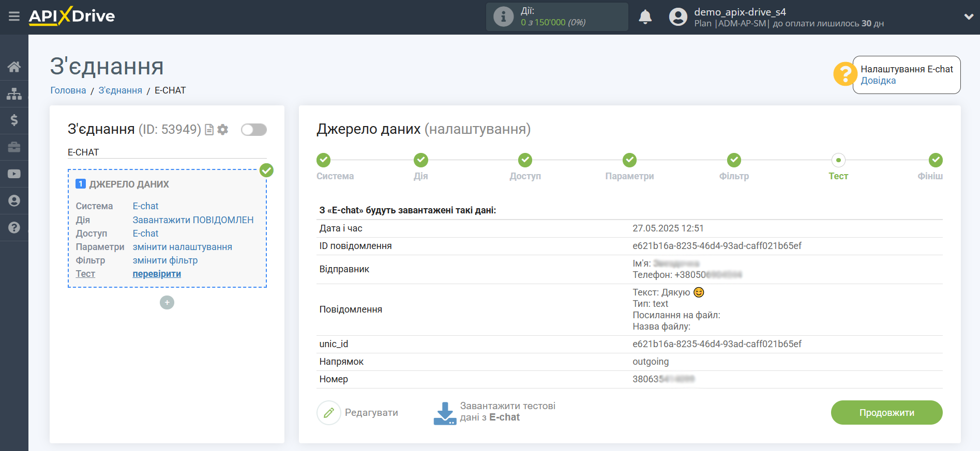The width and height of the screenshot is (980, 451).
Task: Open billing dollar icon in sidebar
Action: click(x=14, y=120)
